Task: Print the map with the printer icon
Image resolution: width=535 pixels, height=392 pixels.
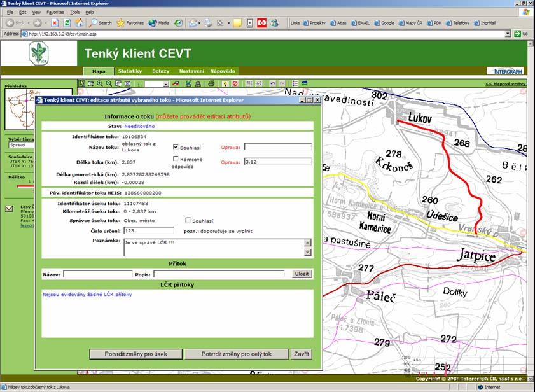Action: [x=211, y=83]
